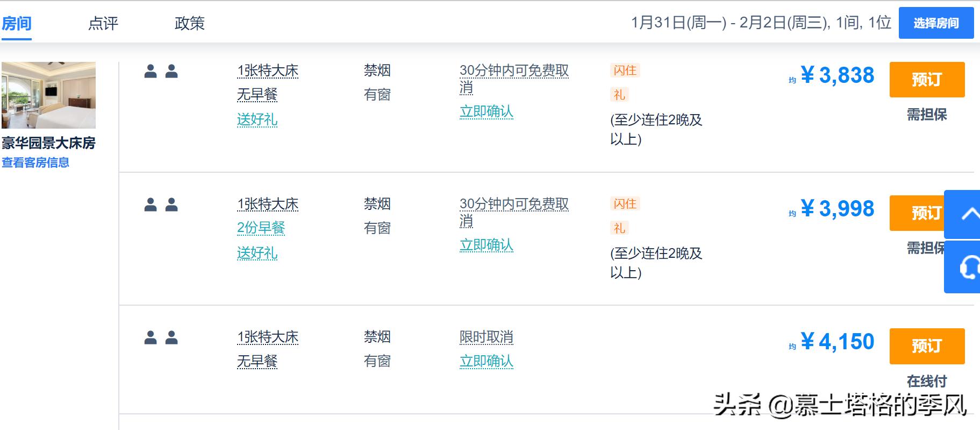This screenshot has height=430, width=980.
Task: Click 预订 for the ¥4,150 room
Action: (x=926, y=346)
